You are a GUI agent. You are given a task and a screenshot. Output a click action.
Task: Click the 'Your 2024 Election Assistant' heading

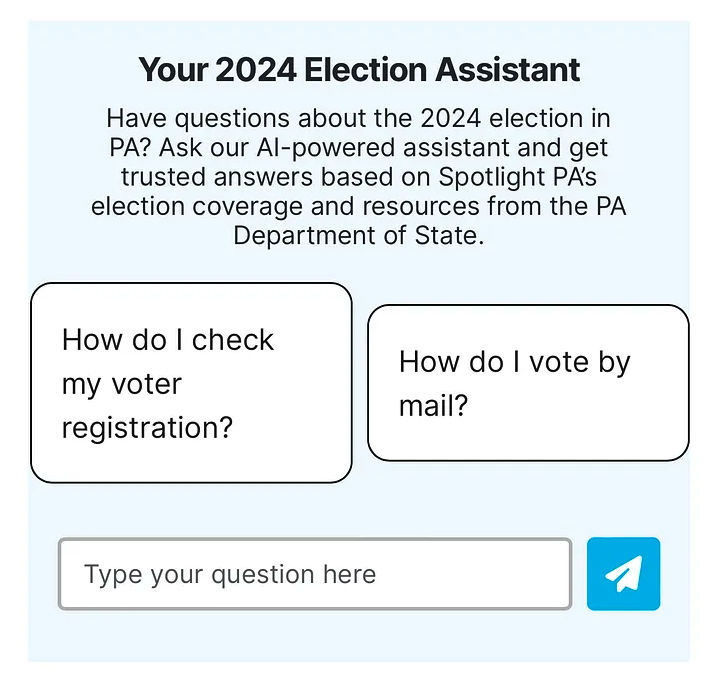359,71
